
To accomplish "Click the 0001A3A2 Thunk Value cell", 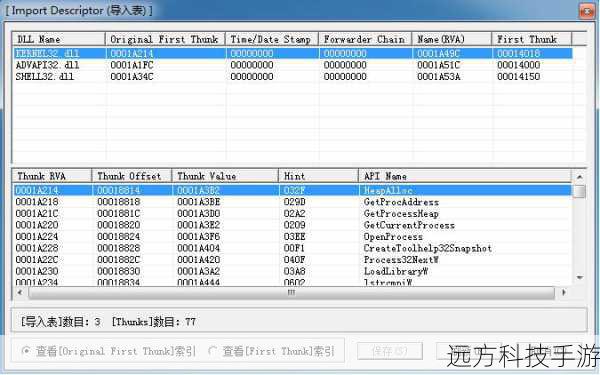I will coord(198,271).
